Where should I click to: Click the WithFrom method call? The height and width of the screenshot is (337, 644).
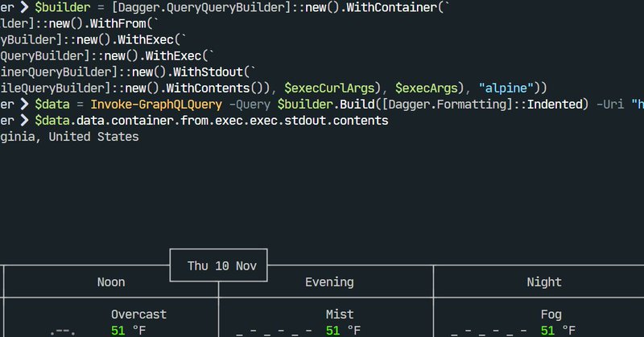(118, 23)
